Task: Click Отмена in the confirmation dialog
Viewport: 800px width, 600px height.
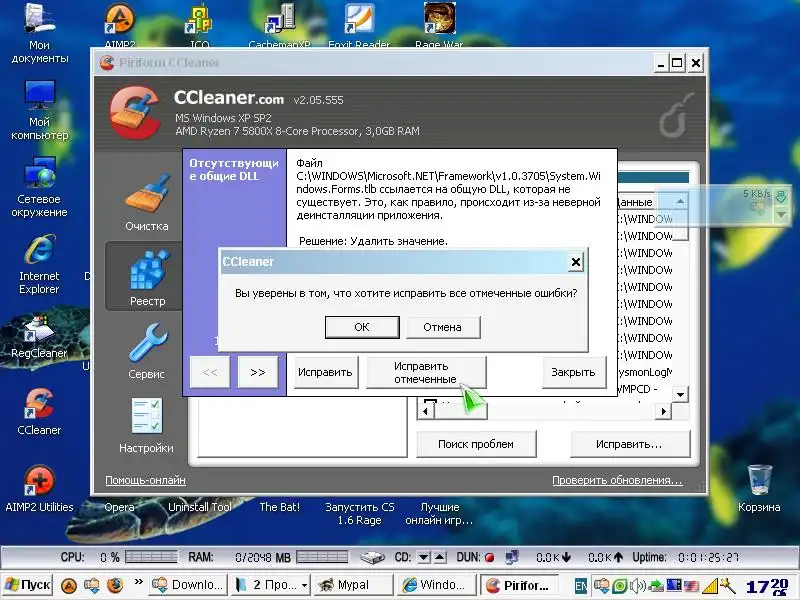Action: 442,327
